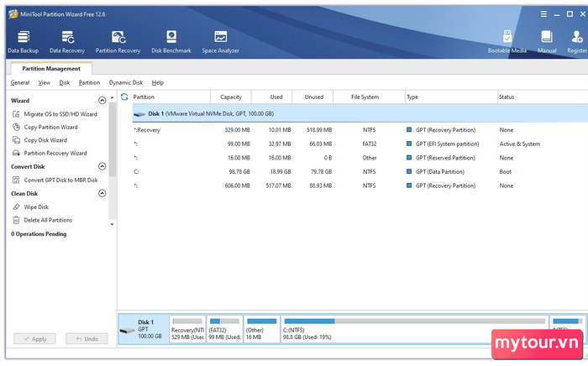Open the hamburger menu in the title bar

click(x=543, y=14)
